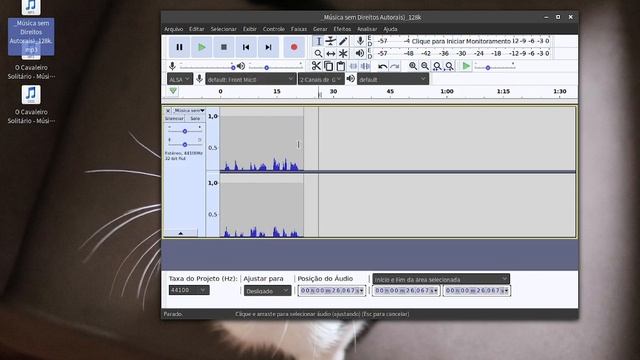The width and height of the screenshot is (640, 360).
Task: Solo the track with Solo button
Action: pyautogui.click(x=195, y=118)
